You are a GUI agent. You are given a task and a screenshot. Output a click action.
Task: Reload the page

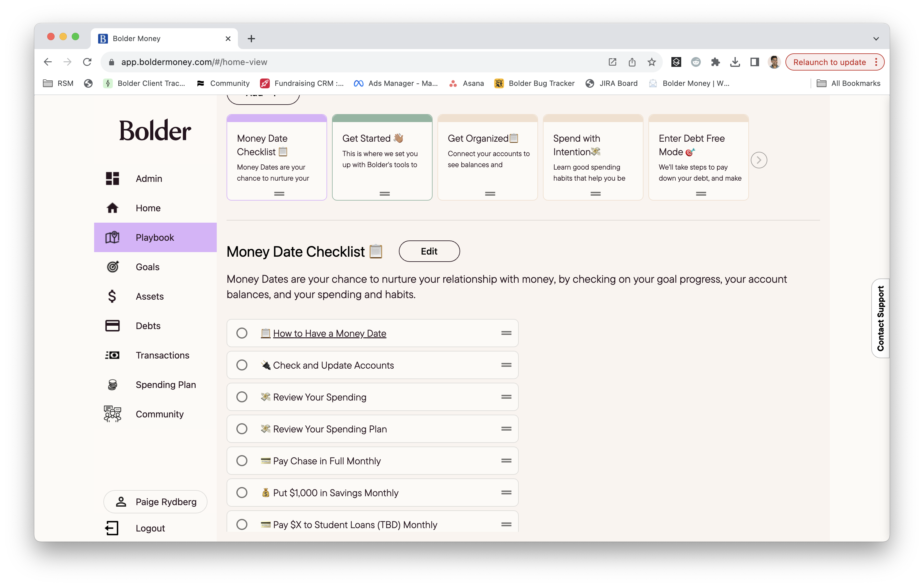(x=87, y=62)
